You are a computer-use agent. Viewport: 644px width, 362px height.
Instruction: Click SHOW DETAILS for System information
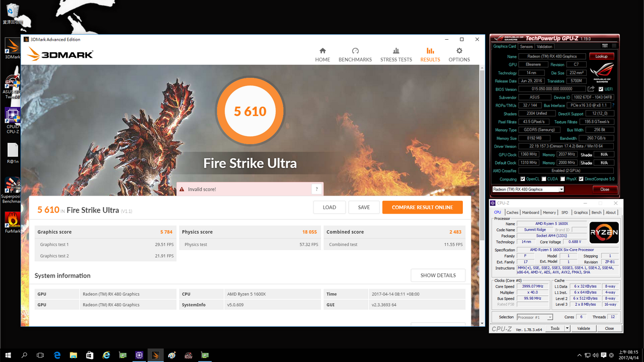(438, 276)
